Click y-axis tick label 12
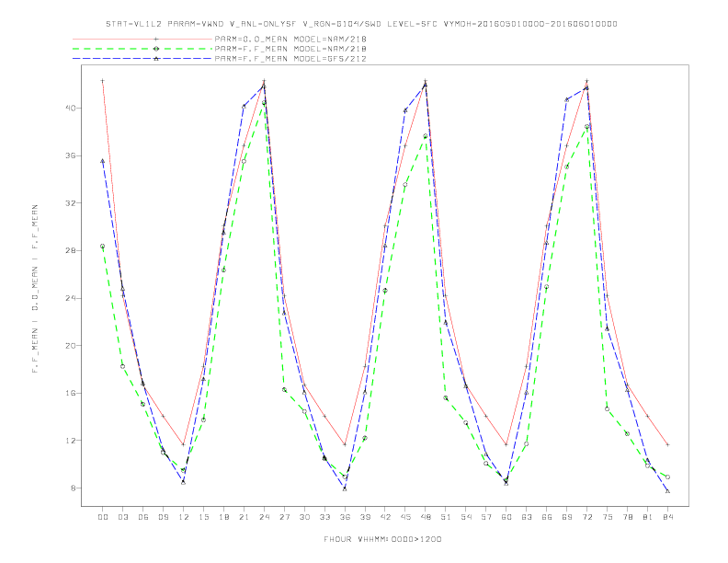Screen dimensions: 728x563 [x=72, y=441]
